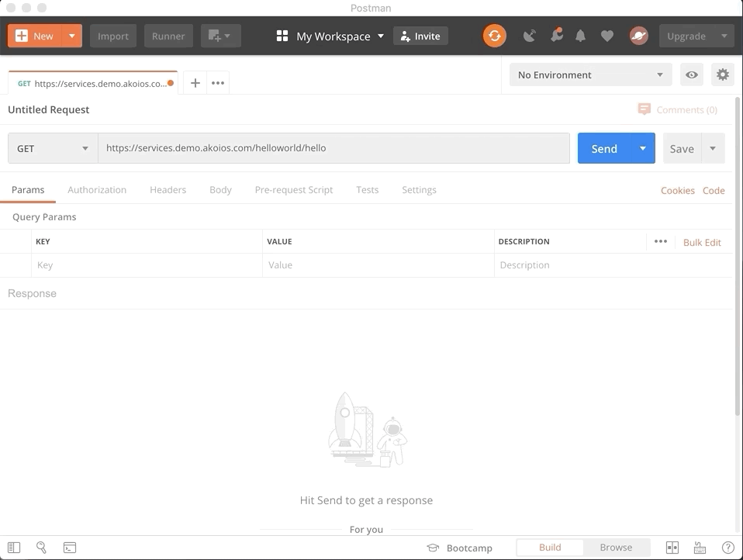
Task: Open Comments (0)
Action: coord(678,110)
